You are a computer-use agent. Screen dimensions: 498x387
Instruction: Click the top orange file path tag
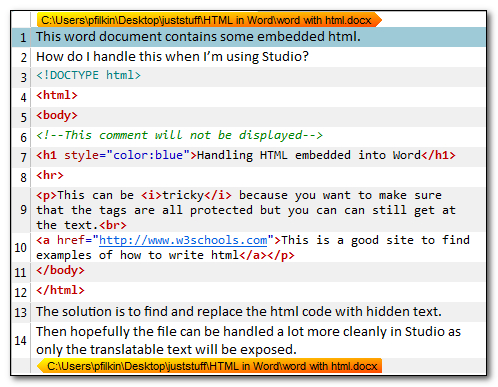click(209, 20)
